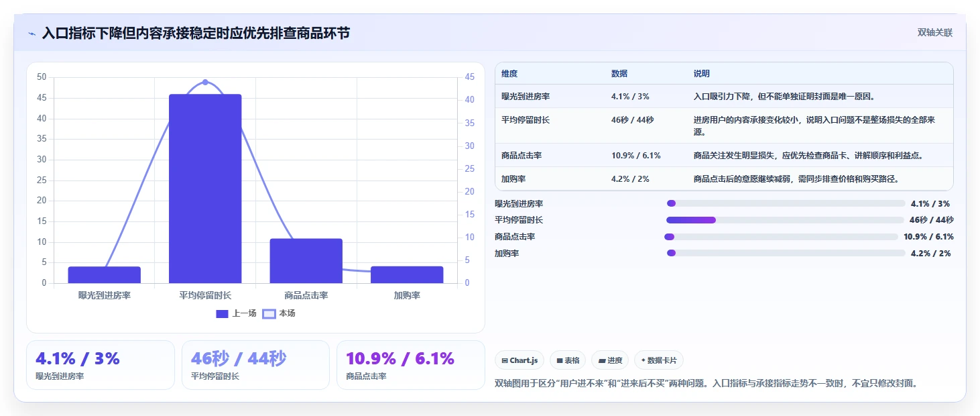Click the tall 平均停留时长 bar
This screenshot has width=980, height=416.
[x=205, y=189]
